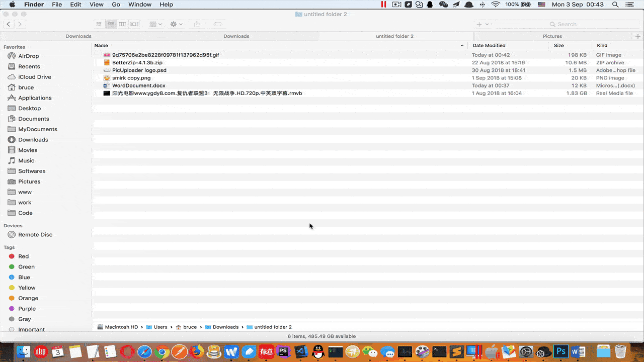Sort by Date Modified column

click(x=489, y=45)
